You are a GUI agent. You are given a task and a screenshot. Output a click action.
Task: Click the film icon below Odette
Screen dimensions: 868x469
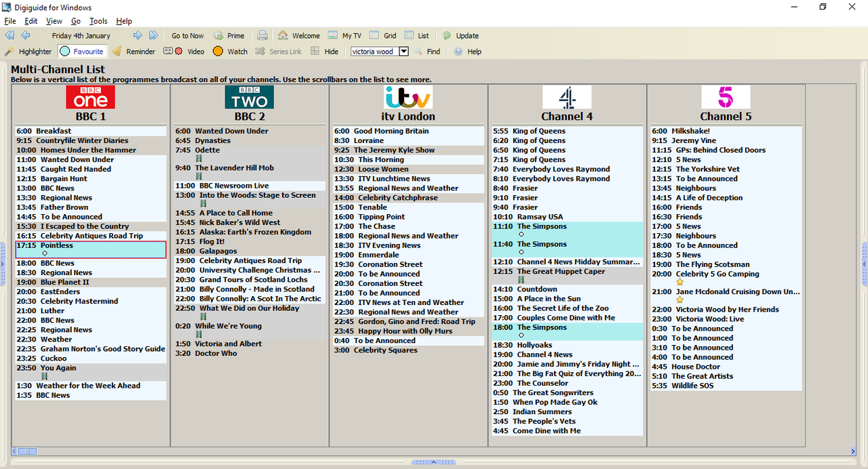(x=199, y=159)
